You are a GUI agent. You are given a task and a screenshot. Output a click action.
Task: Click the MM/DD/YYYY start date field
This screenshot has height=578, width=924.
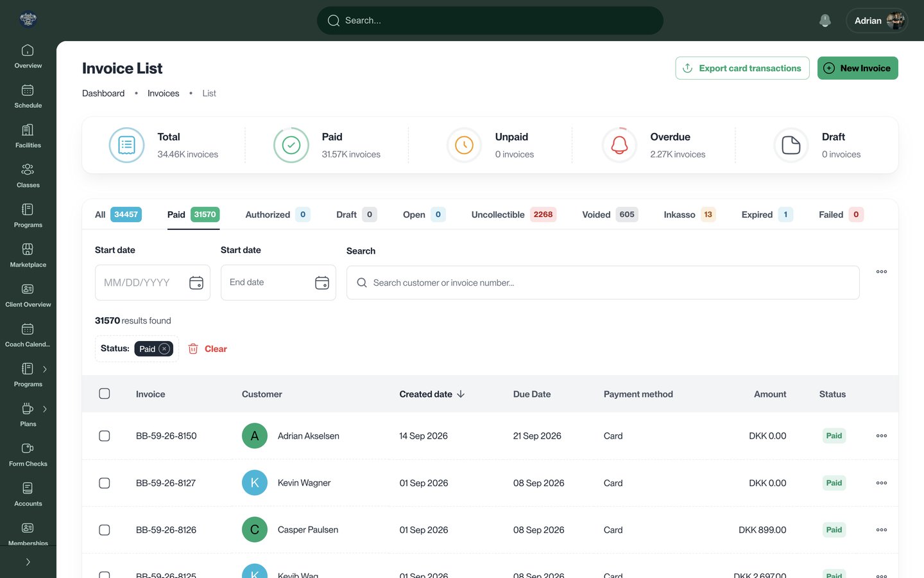[153, 283]
